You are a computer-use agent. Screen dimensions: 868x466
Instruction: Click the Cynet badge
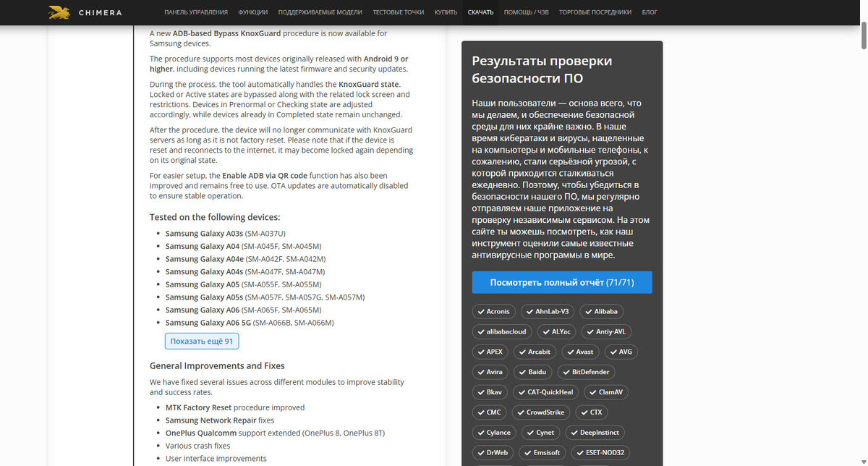click(x=541, y=433)
